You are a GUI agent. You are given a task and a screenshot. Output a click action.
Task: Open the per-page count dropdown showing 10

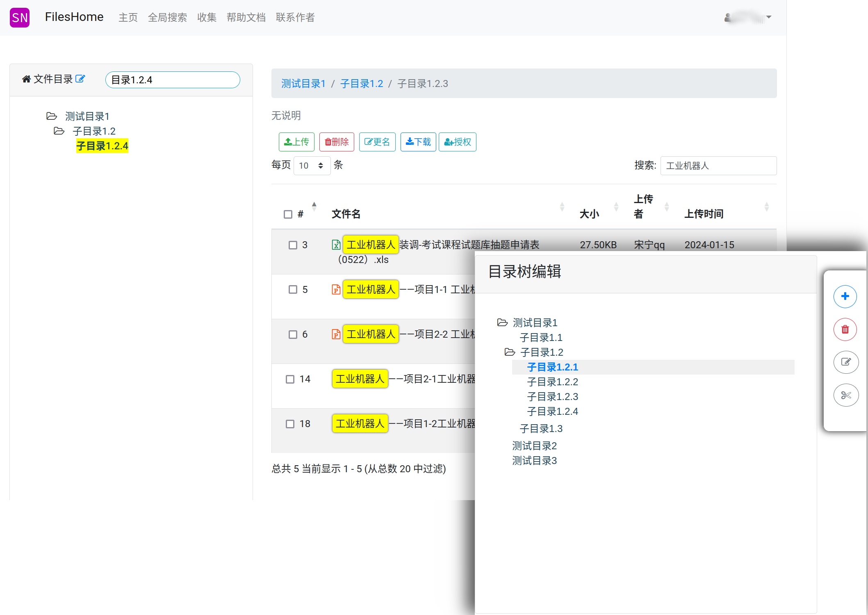(x=312, y=166)
